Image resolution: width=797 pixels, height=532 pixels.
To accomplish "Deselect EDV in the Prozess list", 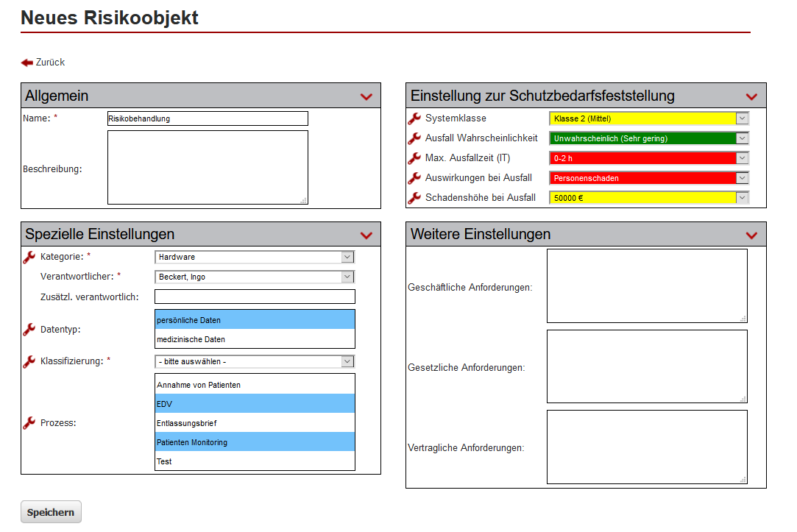I will 254,403.
